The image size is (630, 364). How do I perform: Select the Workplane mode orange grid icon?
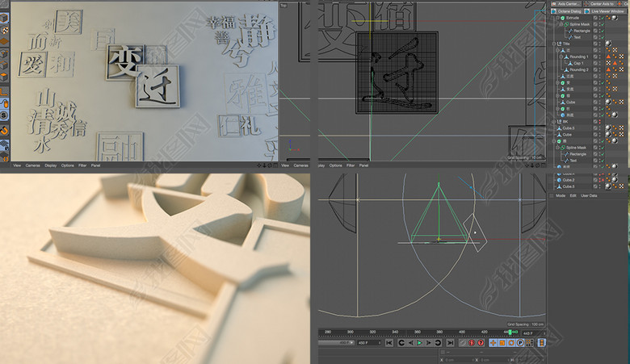point(4,41)
